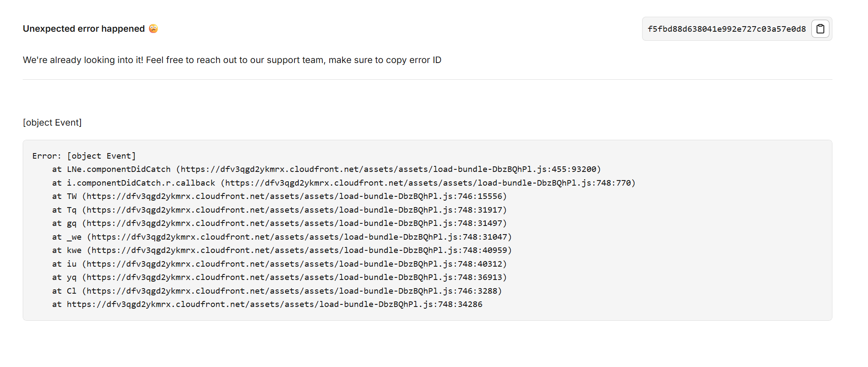Image resolution: width=868 pixels, height=367 pixels.
Task: Click the error ID f5fbd88d638041e992e727c03a57e0d8 text
Action: [727, 29]
